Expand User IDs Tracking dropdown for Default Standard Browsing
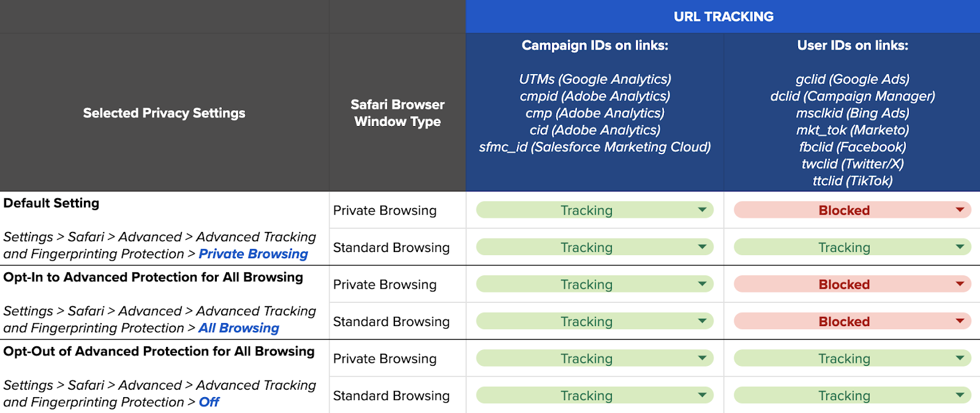 tap(852, 247)
